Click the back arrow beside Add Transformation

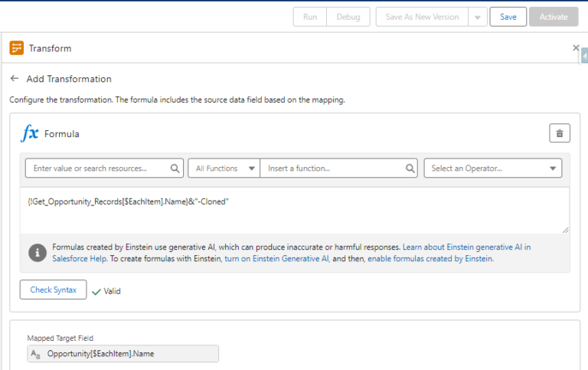(x=15, y=79)
